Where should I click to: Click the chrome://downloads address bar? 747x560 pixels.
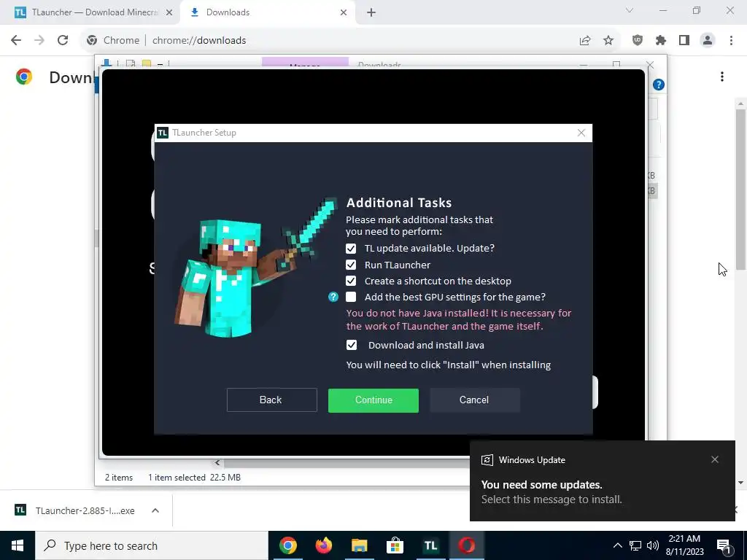click(352, 41)
